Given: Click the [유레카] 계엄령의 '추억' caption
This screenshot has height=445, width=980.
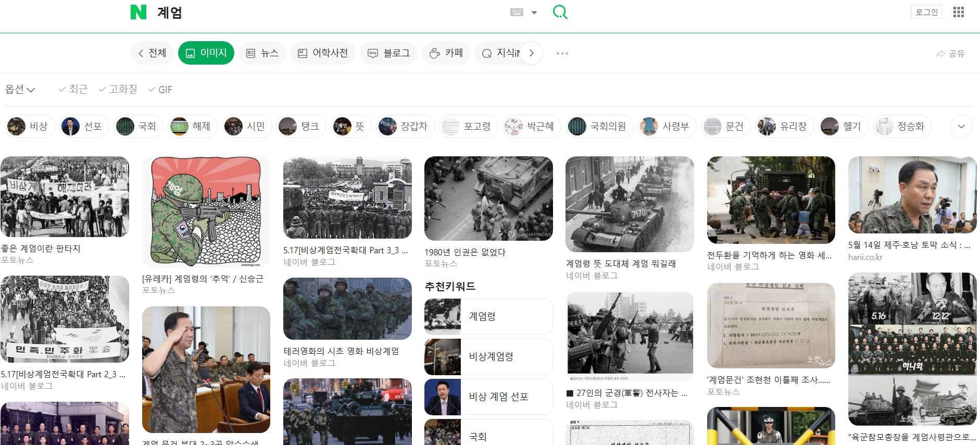Looking at the screenshot, I should click(203, 279).
